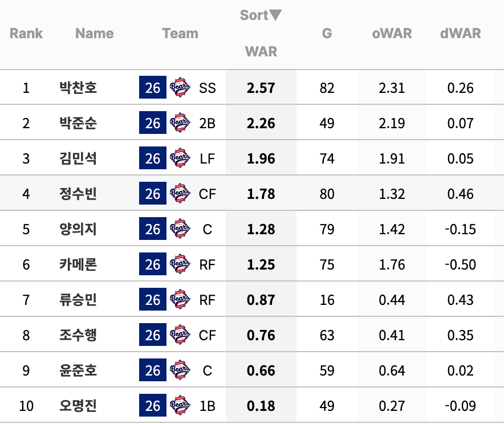
Task: Click Bears logo in 김민석 row
Action: pos(180,158)
